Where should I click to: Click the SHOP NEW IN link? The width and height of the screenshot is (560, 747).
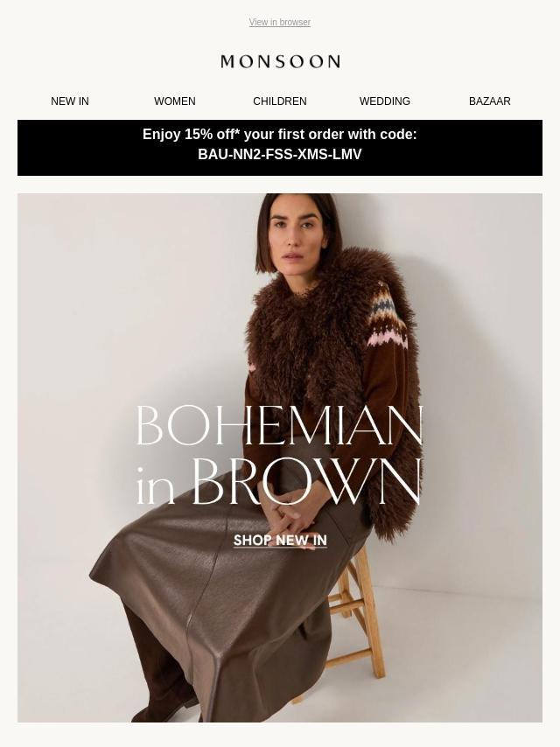[280, 541]
